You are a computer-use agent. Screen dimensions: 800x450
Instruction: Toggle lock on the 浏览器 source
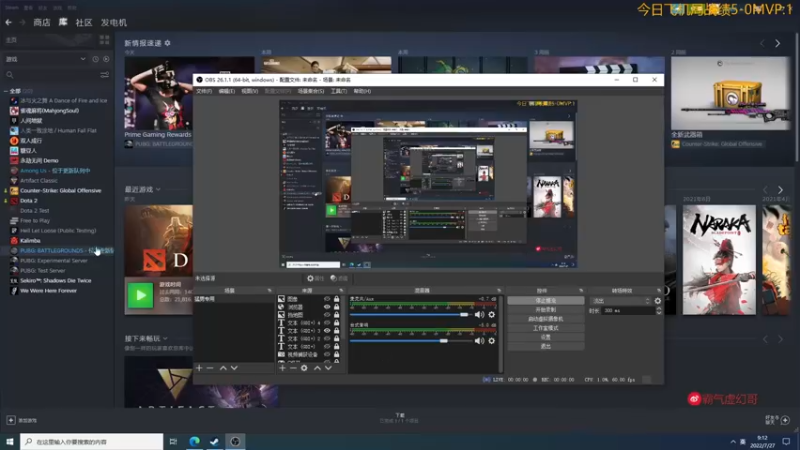(x=336, y=307)
